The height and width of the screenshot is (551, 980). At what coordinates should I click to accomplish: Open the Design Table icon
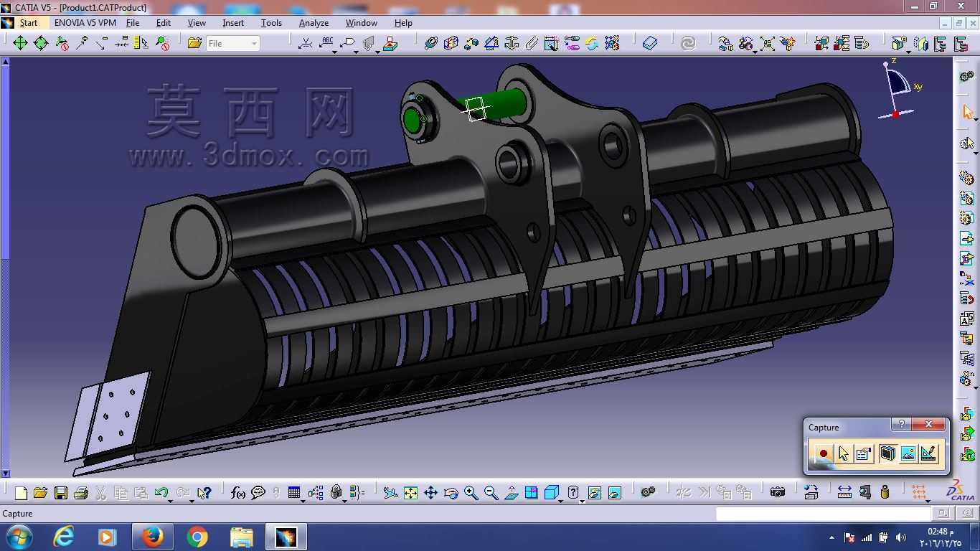coord(293,493)
